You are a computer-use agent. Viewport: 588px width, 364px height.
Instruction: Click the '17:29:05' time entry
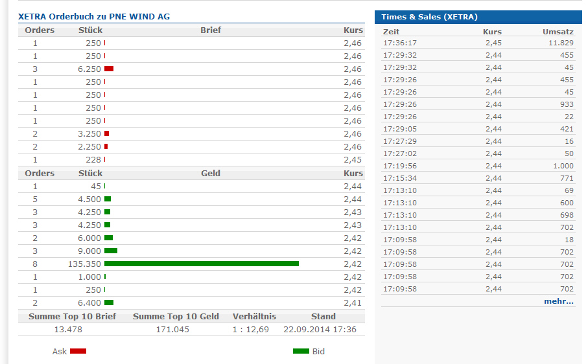(400, 129)
